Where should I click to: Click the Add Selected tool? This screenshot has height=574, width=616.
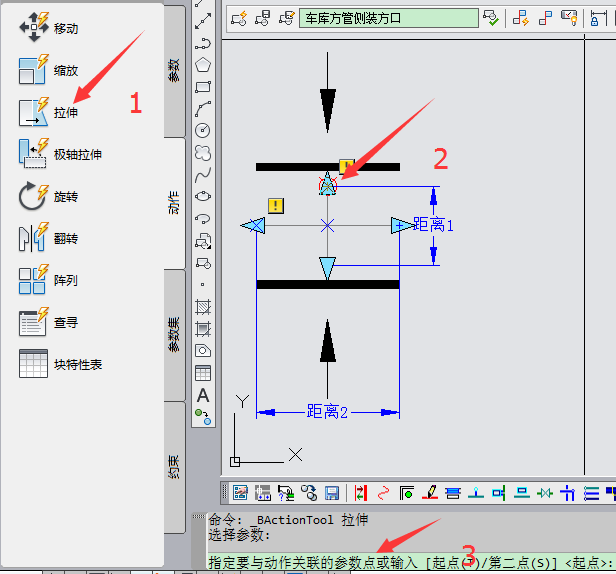(x=203, y=417)
